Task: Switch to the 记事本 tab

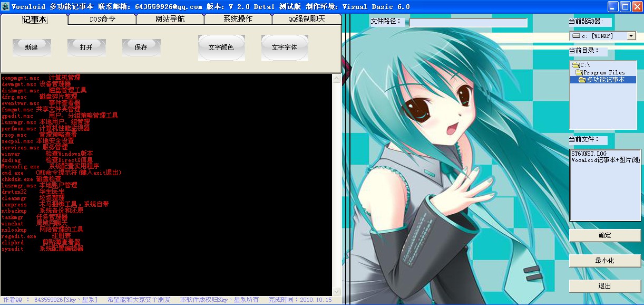Action: [35, 19]
